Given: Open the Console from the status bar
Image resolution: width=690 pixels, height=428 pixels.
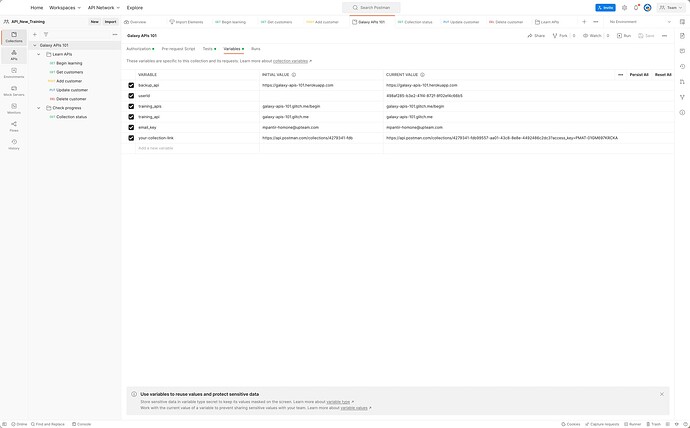Looking at the screenshot, I should point(81,424).
